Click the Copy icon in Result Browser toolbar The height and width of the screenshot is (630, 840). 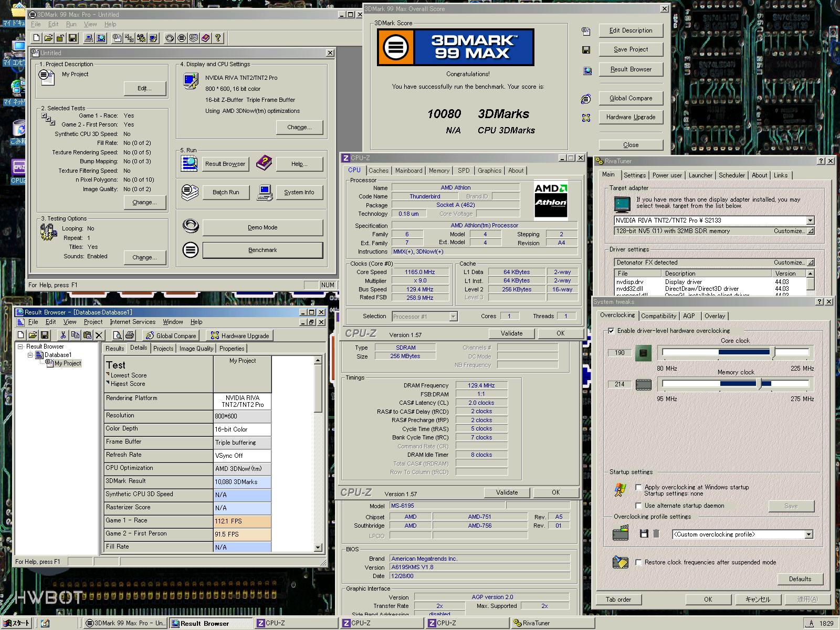click(75, 335)
